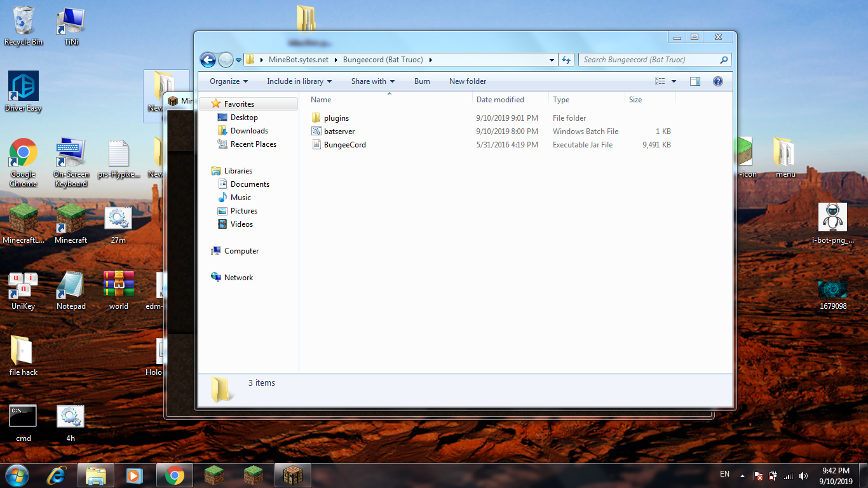Open the Share with menu
The image size is (868, 488).
[372, 81]
